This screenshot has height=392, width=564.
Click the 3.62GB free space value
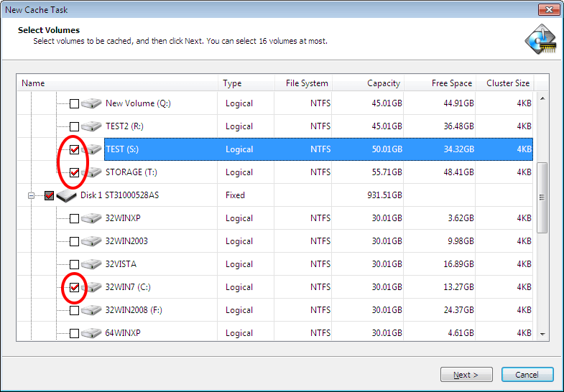[x=461, y=218]
